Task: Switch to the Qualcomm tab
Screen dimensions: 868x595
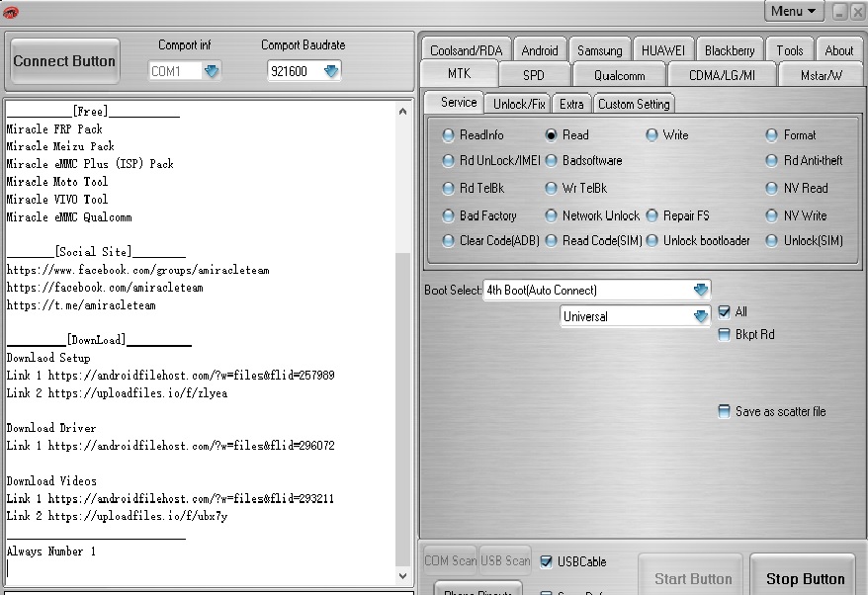Action: [x=620, y=76]
